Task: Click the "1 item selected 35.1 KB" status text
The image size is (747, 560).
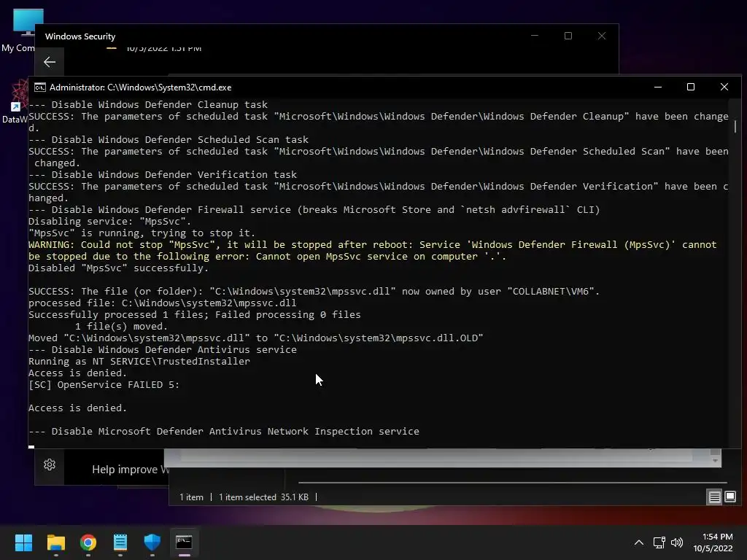Action: 263,497
